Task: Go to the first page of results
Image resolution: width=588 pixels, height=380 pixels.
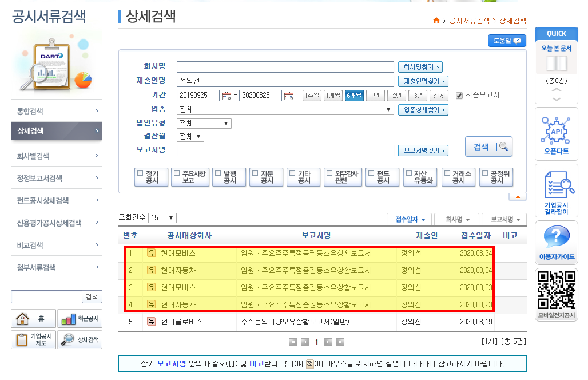Action: click(x=293, y=342)
